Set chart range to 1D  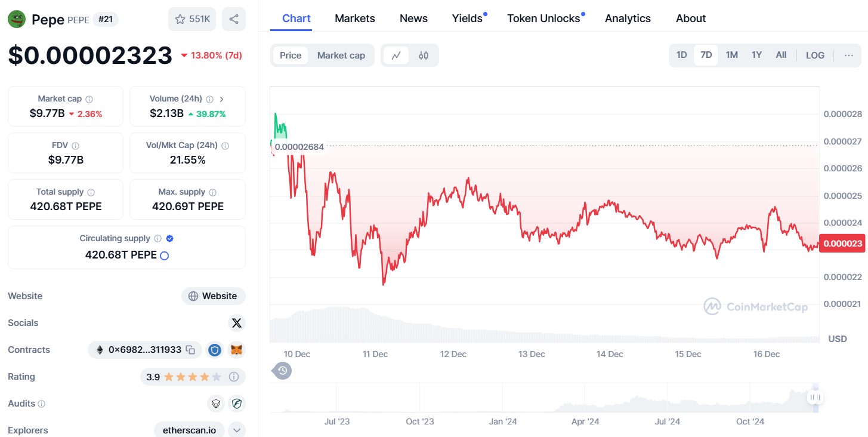point(681,55)
